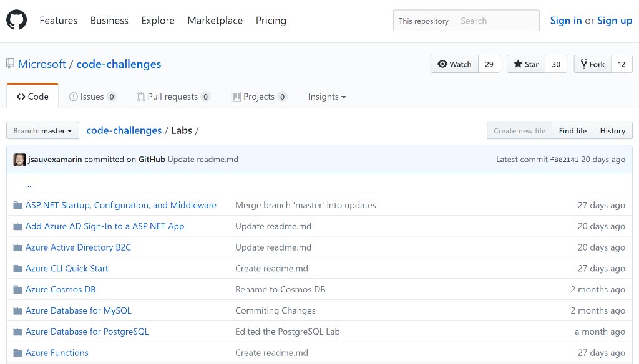Click folder icon next to Azure Database for MySQL
639x364 pixels.
(17, 310)
